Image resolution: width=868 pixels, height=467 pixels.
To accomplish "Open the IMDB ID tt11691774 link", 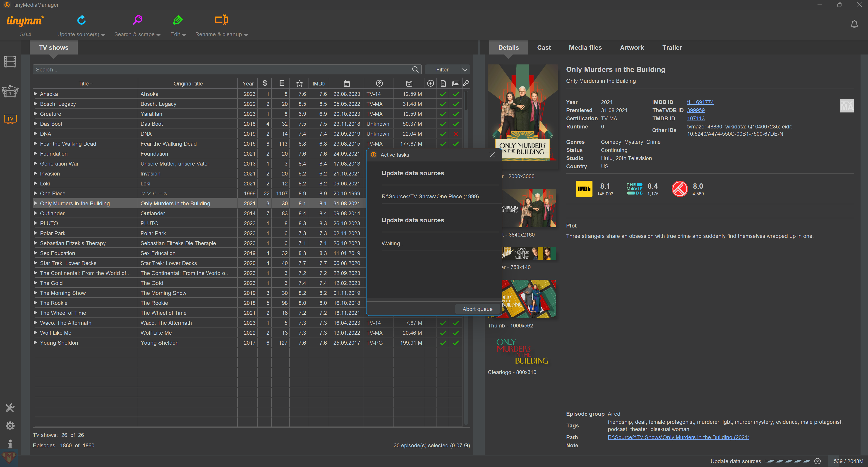I will (x=700, y=102).
